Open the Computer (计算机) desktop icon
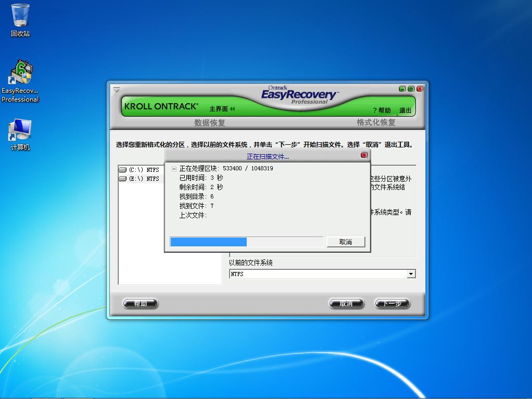This screenshot has height=399, width=532. [20, 134]
